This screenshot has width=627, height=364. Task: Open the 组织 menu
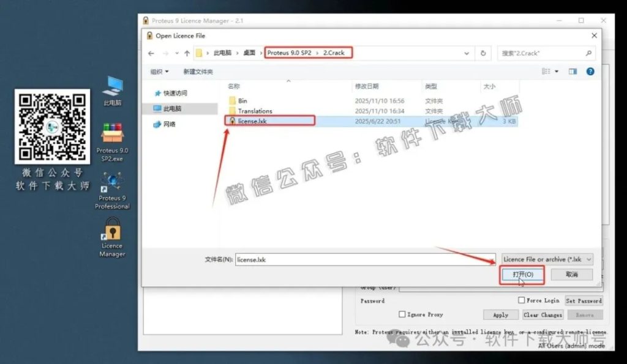(156, 72)
